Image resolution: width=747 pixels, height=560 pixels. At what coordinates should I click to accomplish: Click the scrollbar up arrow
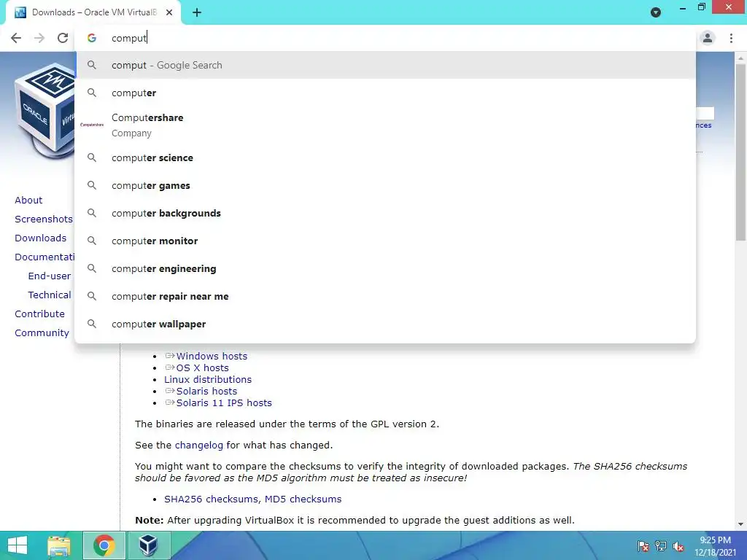tap(740, 58)
